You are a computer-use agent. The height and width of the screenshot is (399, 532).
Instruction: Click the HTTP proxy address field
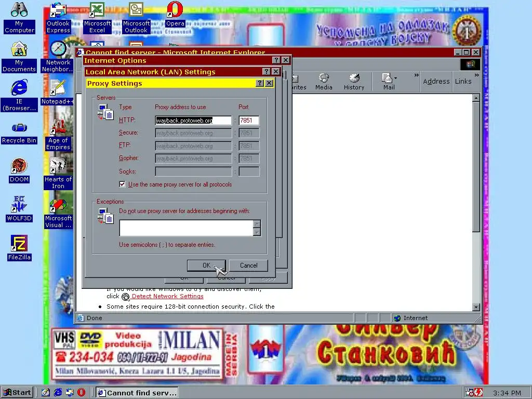point(193,121)
